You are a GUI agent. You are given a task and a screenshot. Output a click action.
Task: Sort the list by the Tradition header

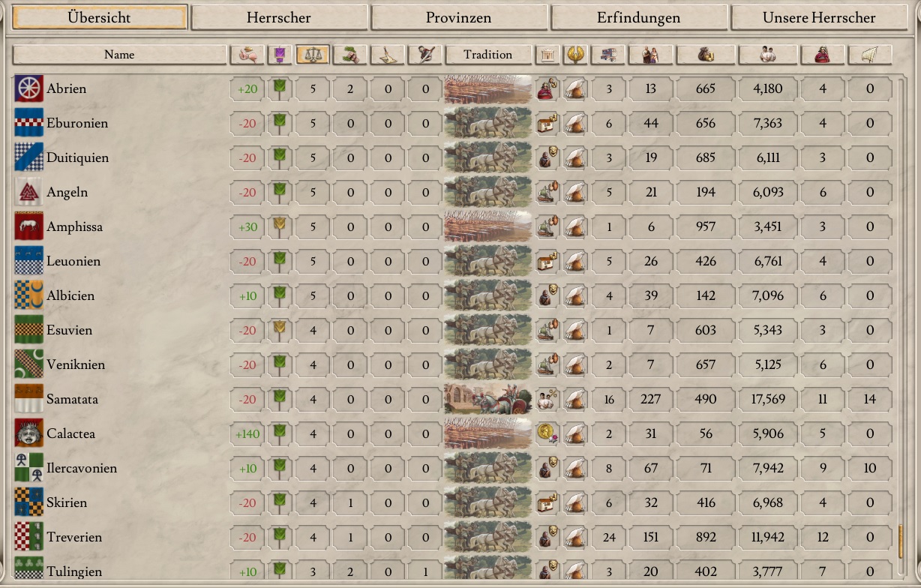tap(488, 55)
